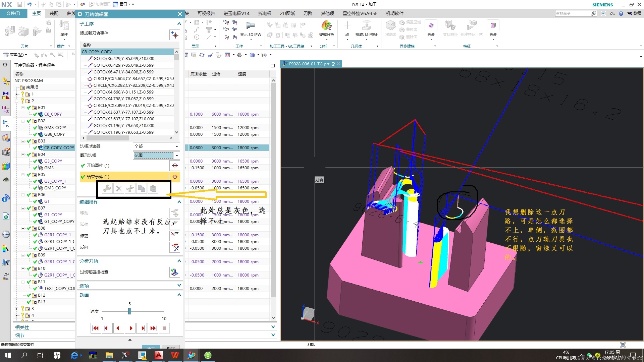Click the dialog settings gear in the tool path editor title
This screenshot has width=644, height=362.
(80, 14)
